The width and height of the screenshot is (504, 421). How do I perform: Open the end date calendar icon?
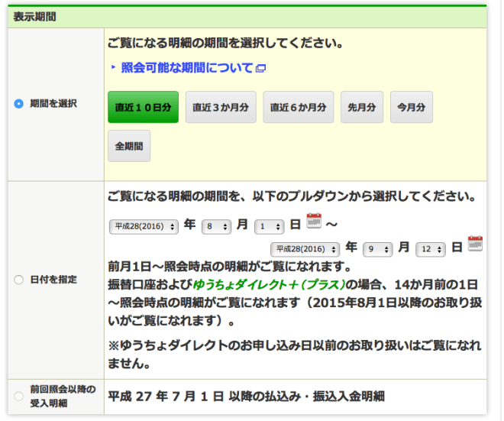(x=475, y=244)
